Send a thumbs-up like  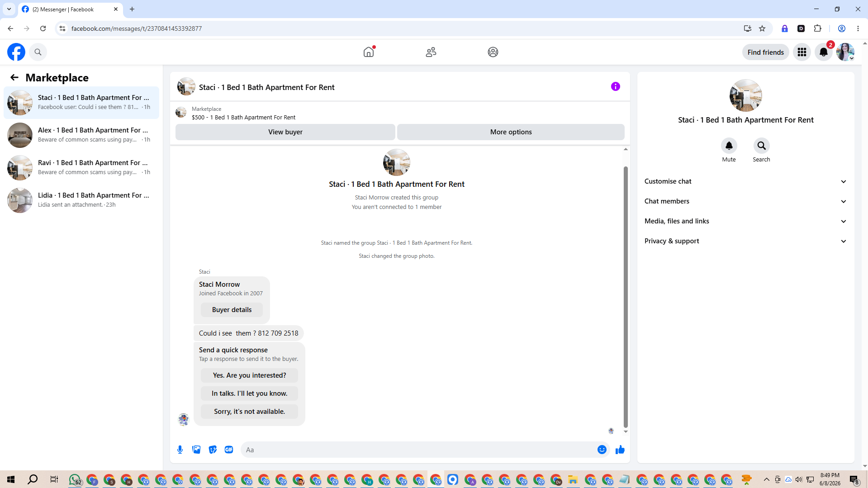tap(620, 450)
